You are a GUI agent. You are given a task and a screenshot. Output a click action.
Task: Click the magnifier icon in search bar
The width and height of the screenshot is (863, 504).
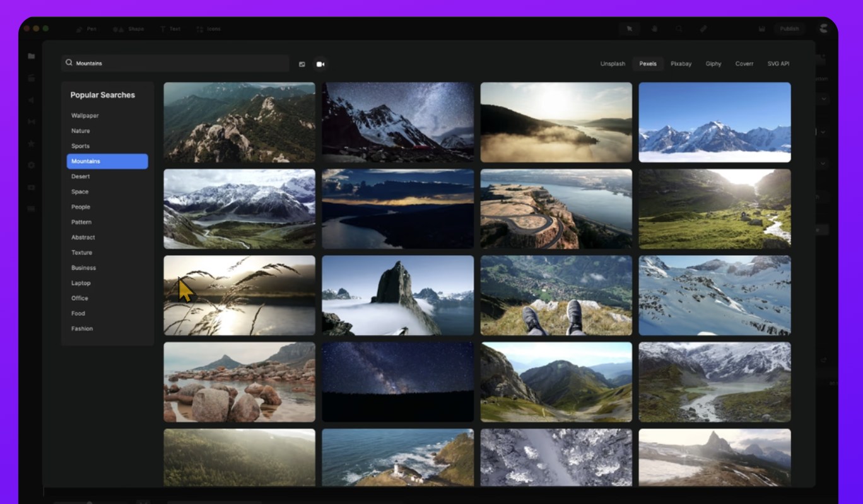click(69, 63)
